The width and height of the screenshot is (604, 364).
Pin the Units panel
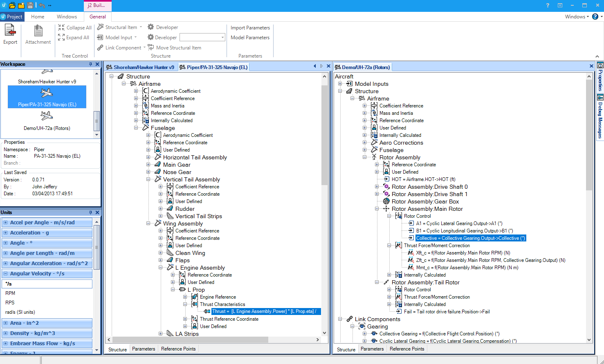coord(91,212)
